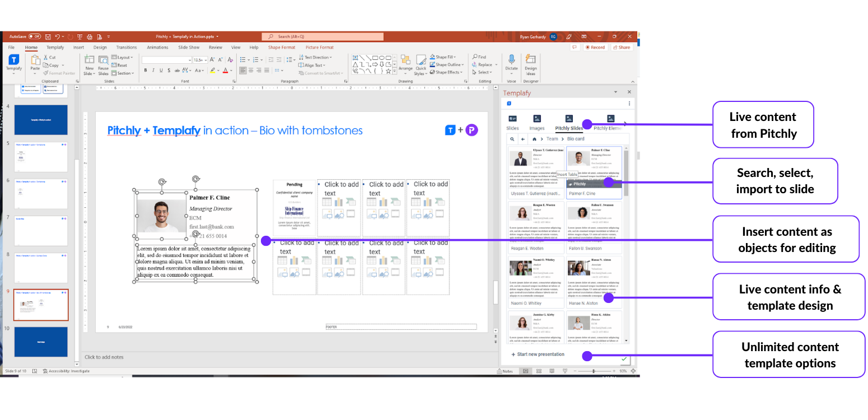Select Naomi O. Whitley bio card
Screen dimensions: 868x420
click(536, 282)
